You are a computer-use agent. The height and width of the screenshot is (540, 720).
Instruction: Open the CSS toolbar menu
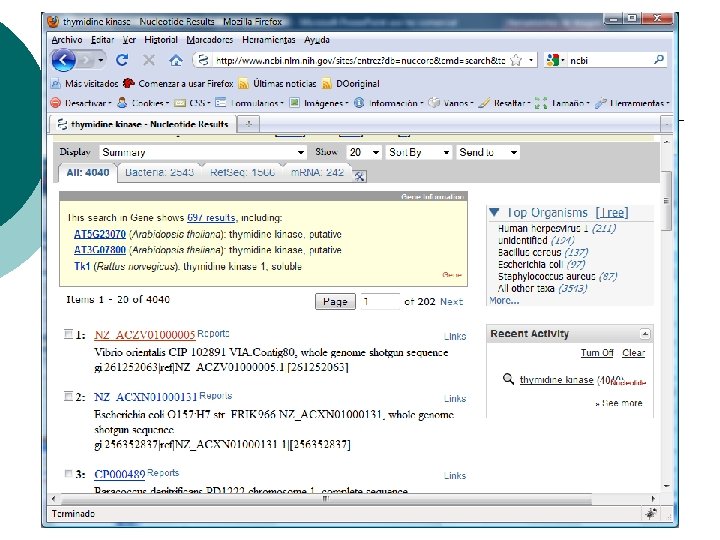point(193,103)
